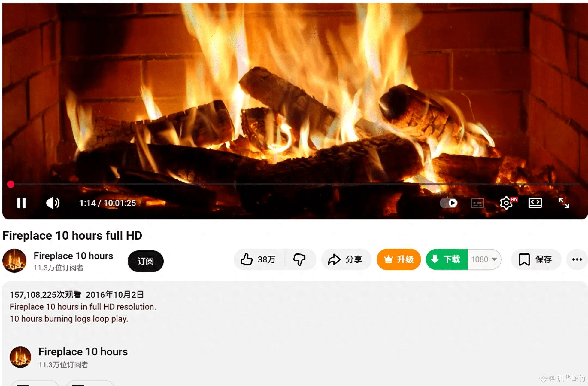Toggle subtitles captions button
Viewport: 588px width, 386px height.
pyautogui.click(x=477, y=203)
